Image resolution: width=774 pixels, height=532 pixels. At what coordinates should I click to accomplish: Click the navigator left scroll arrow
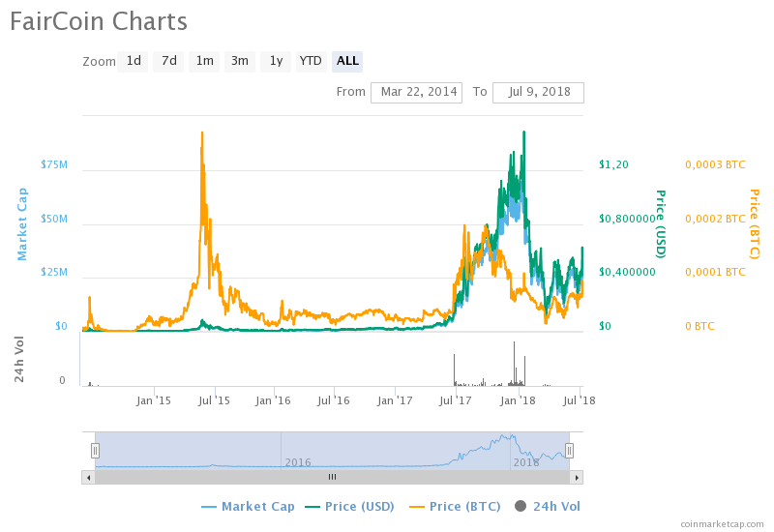pyautogui.click(x=88, y=477)
